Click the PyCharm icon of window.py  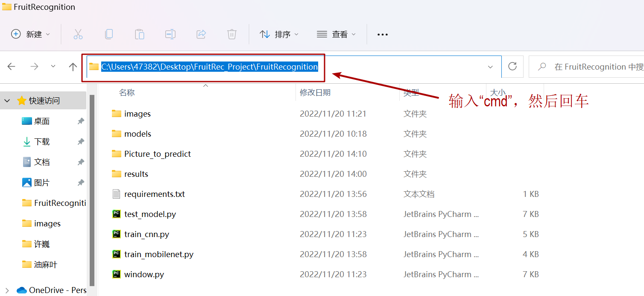pos(117,274)
